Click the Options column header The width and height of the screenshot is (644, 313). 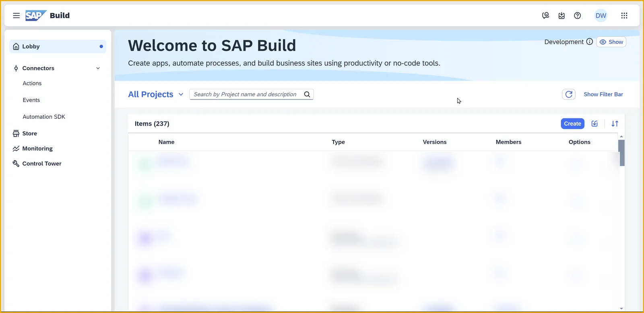580,142
